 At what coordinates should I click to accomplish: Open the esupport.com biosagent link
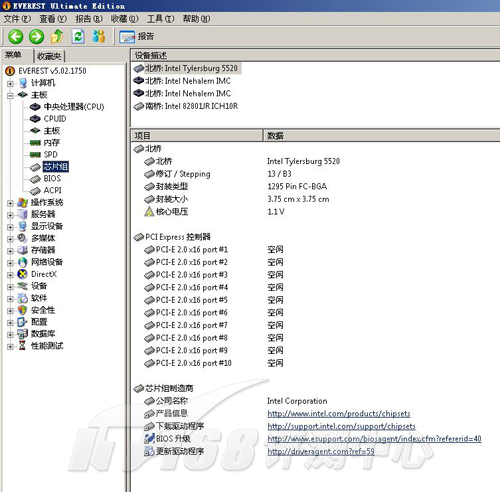(x=374, y=439)
